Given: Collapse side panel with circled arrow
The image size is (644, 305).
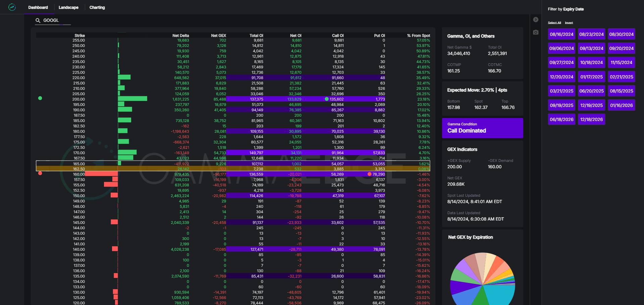Looking at the screenshot, I should click(x=536, y=20).
